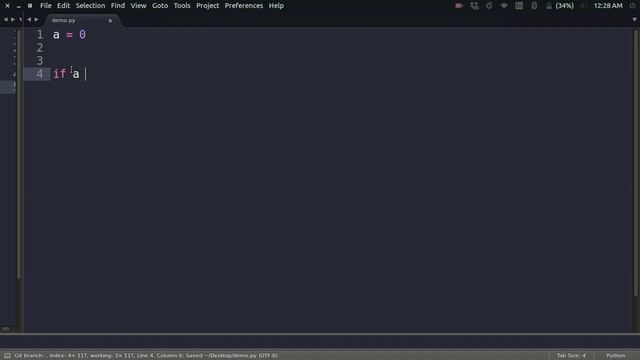Click the editor's vertical scrollbar
Screen dimensions: 640x360
[x=636, y=163]
